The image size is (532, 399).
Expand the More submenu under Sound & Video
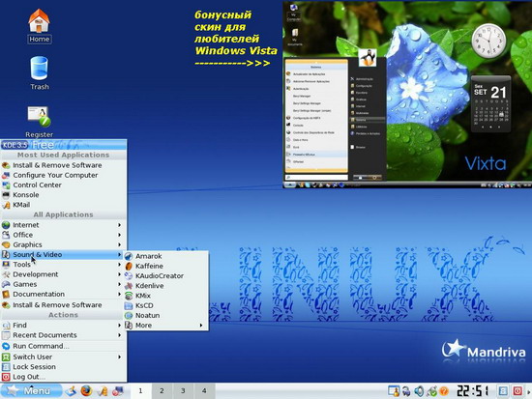click(x=167, y=326)
